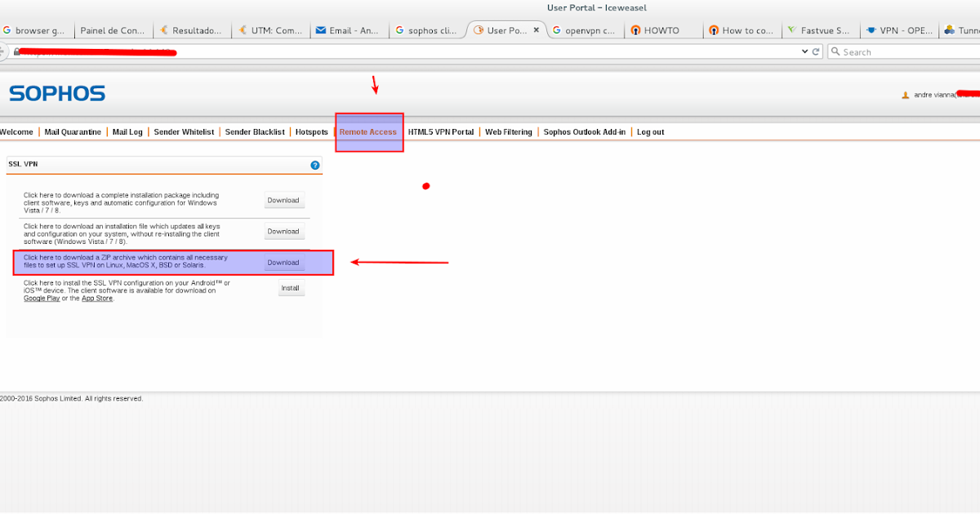This screenshot has width=980, height=514.
Task: Close the User Portal tab
Action: point(536,30)
